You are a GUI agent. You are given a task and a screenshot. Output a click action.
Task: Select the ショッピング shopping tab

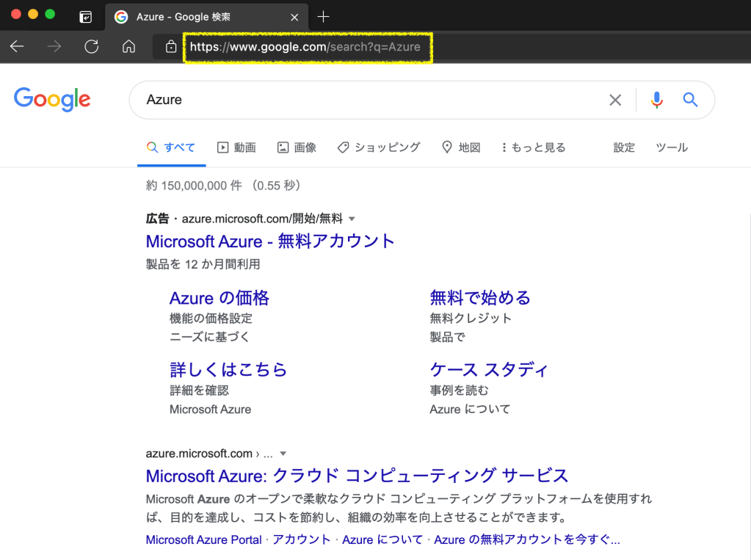click(379, 148)
